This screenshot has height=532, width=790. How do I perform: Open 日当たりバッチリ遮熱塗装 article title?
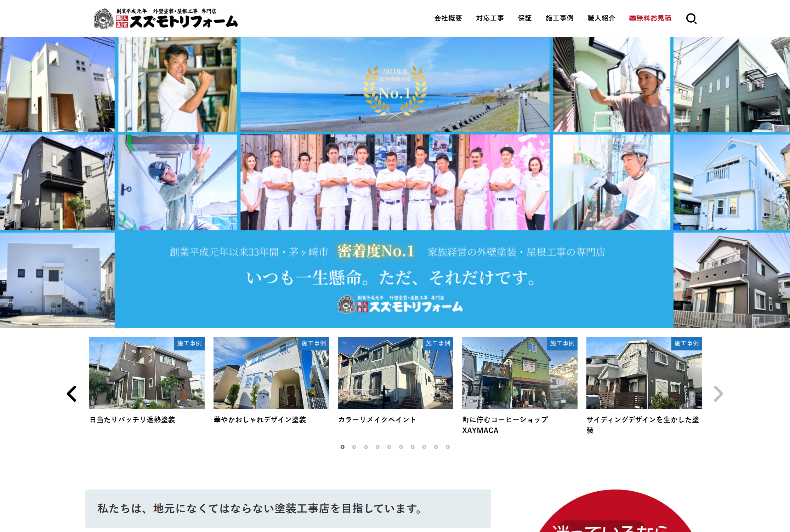pyautogui.click(x=132, y=420)
